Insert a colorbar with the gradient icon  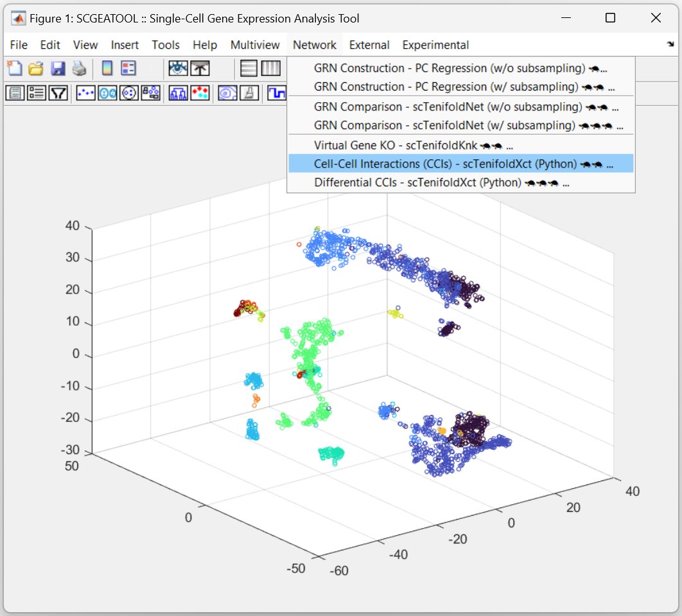(107, 68)
